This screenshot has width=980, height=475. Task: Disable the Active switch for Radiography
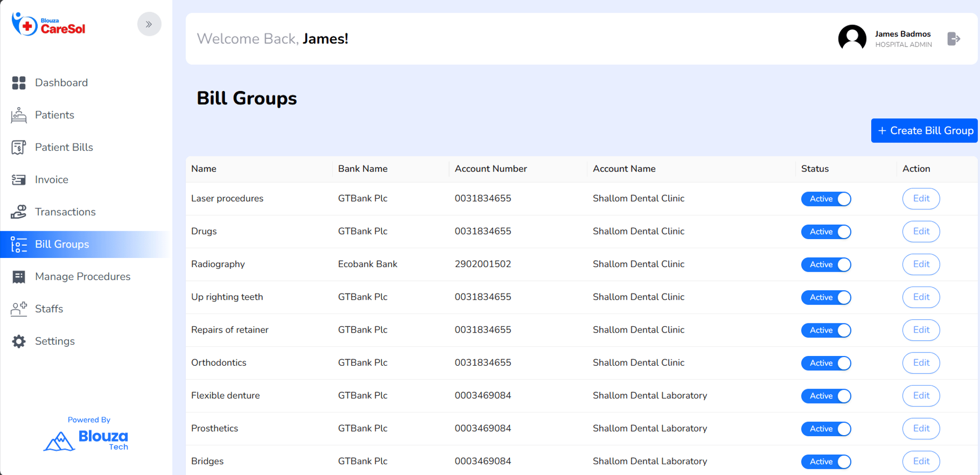point(826,265)
